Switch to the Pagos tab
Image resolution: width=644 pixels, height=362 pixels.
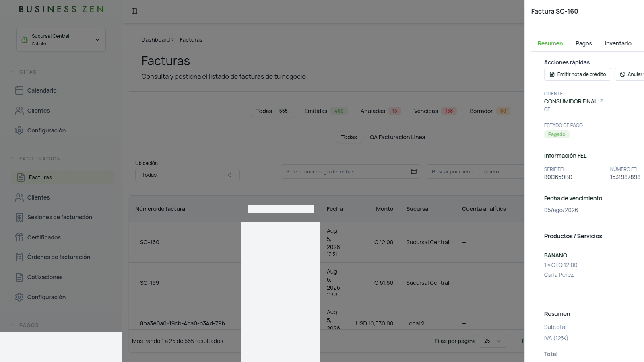click(x=584, y=43)
